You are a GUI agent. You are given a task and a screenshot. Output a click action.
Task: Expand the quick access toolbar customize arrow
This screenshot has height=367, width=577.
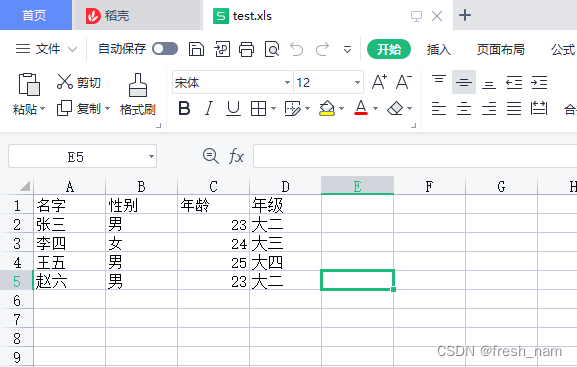point(347,49)
